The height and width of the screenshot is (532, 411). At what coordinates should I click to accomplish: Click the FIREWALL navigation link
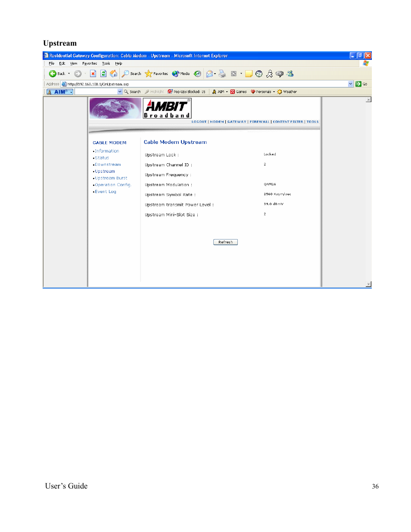click(x=259, y=122)
